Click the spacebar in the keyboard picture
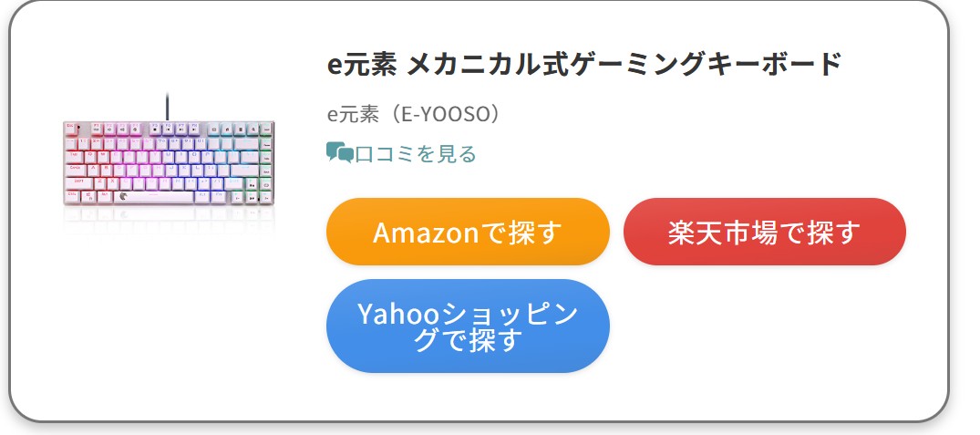980x435 pixels. (154, 197)
